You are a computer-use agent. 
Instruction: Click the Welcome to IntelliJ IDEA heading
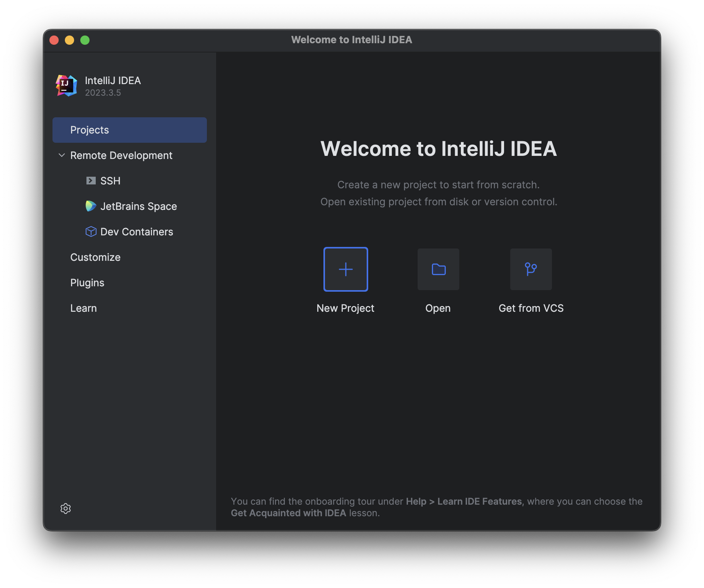pyautogui.click(x=438, y=149)
